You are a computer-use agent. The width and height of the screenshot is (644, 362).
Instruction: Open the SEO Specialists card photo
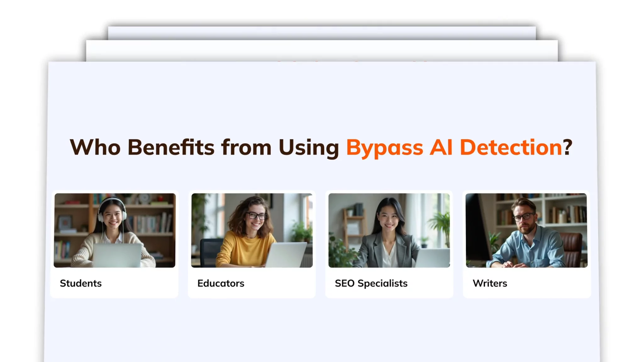click(x=389, y=230)
